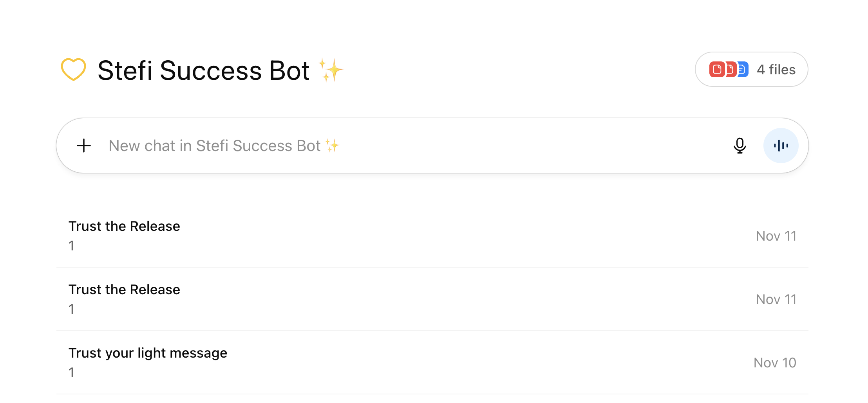Screen dimensions: 868x403
Task: Click the Nov 10 date label
Action: pyautogui.click(x=775, y=363)
